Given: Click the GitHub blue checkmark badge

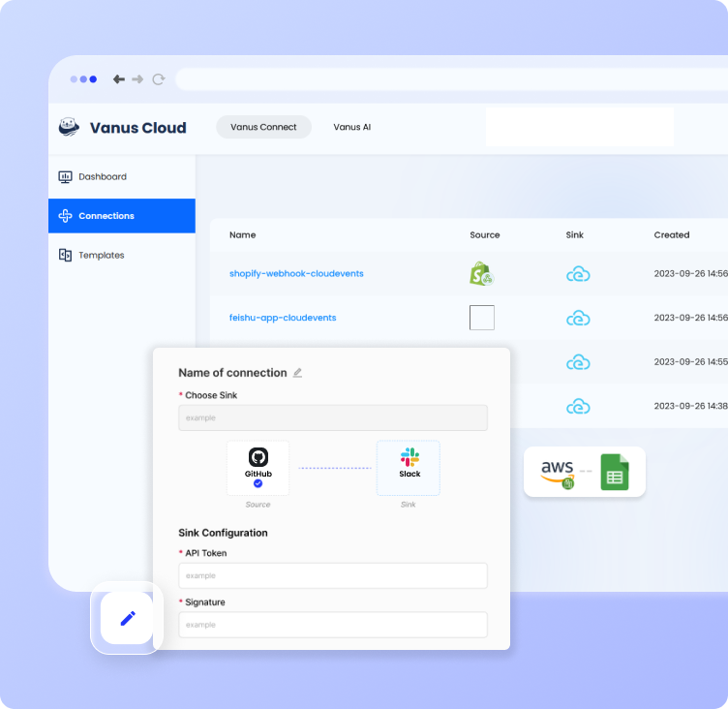Looking at the screenshot, I should pyautogui.click(x=258, y=483).
